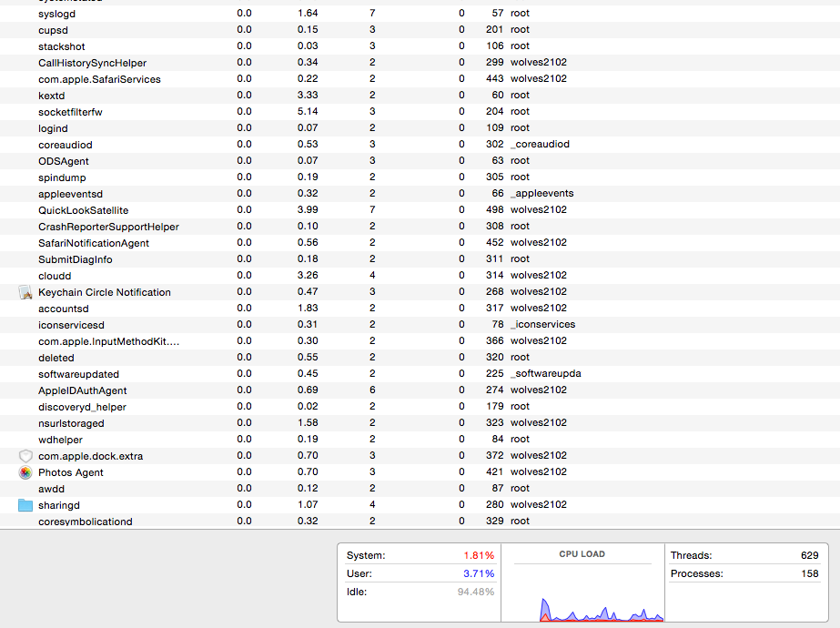Click the _coreaudiod user cell

tap(540, 144)
